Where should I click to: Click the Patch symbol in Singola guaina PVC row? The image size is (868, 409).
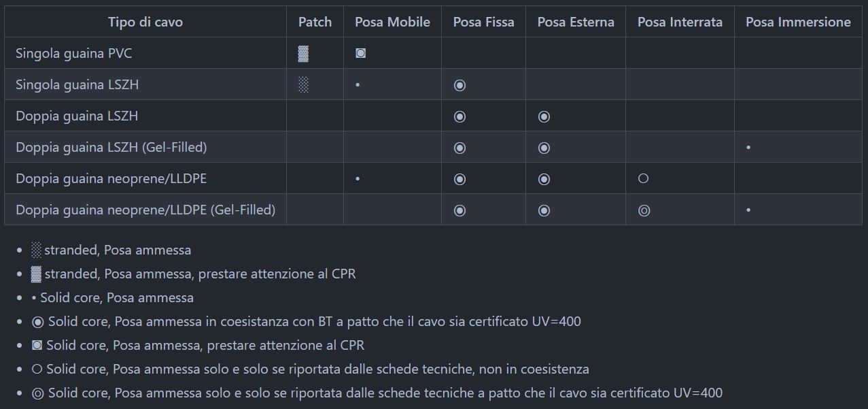tap(303, 53)
